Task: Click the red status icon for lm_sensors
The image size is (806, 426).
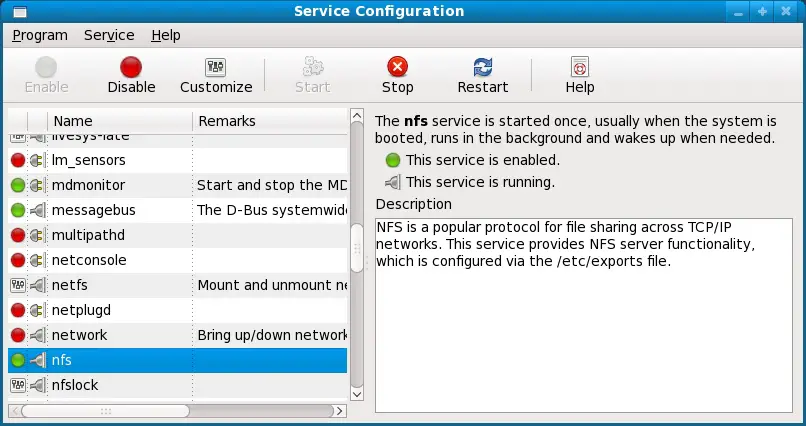Action: pyautogui.click(x=18, y=160)
